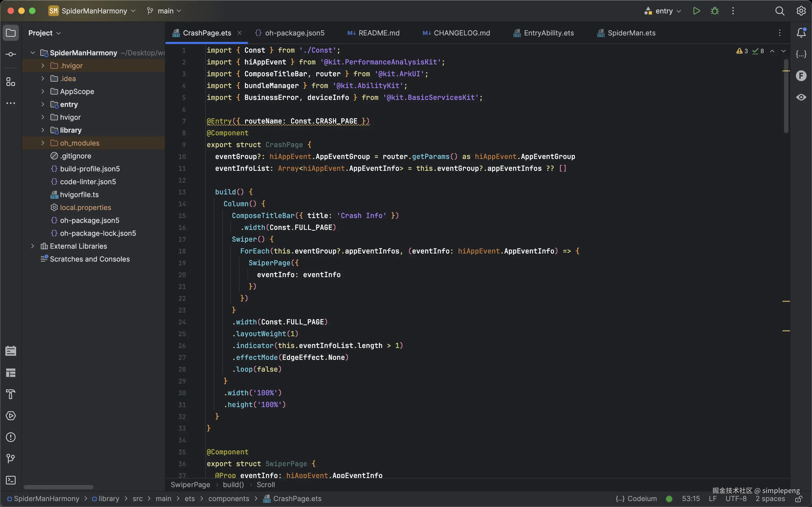Click the UTF-8 encoding selector

pyautogui.click(x=736, y=499)
